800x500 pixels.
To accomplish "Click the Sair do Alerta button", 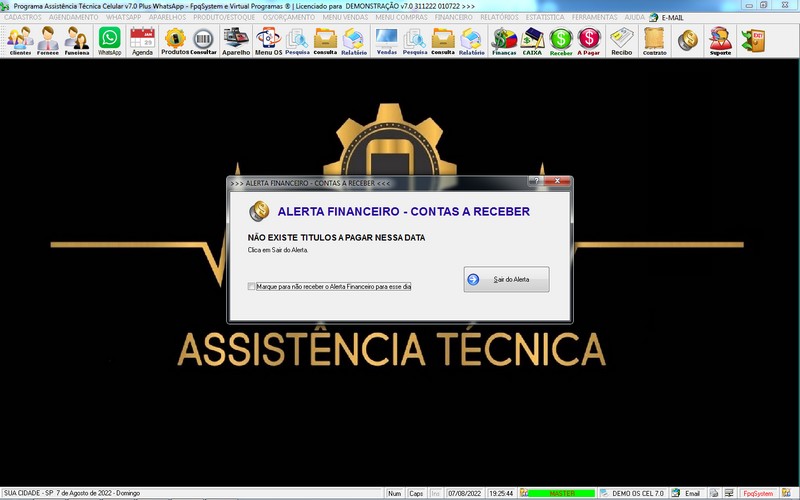I will [506, 279].
